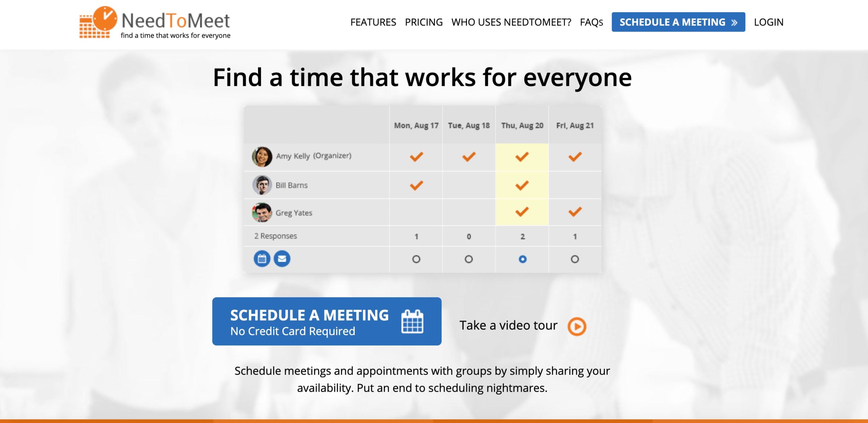The width and height of the screenshot is (868, 423).
Task: Click SCHEDULE A MEETING in header
Action: pos(678,22)
